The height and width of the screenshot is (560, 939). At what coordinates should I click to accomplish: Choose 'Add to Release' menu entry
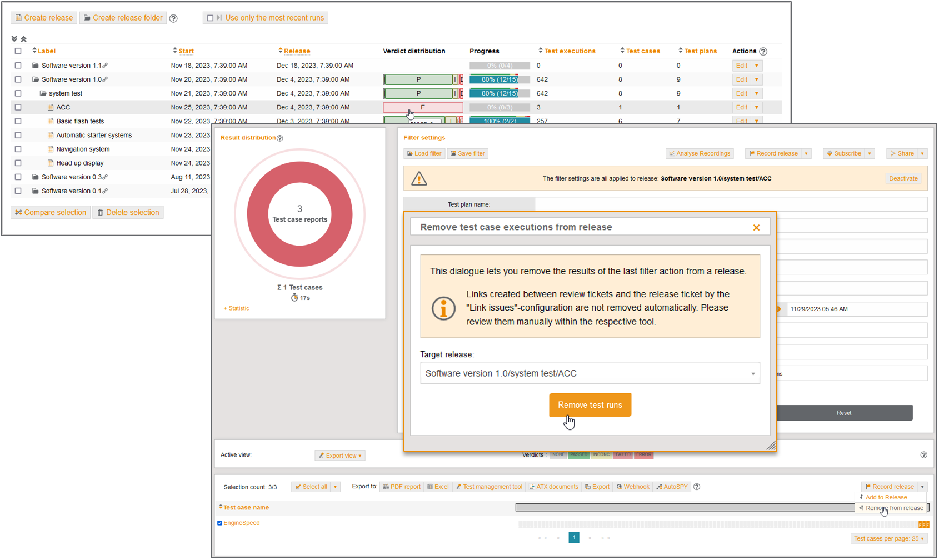(x=886, y=497)
